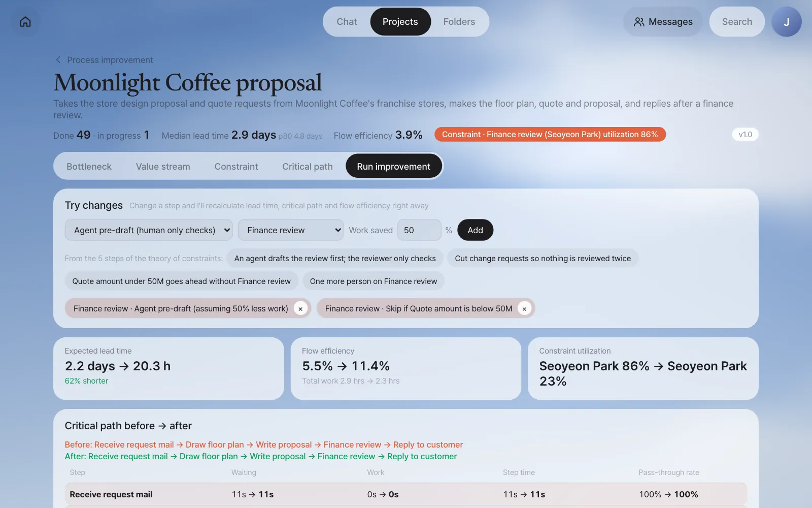Switch to the Folders tab
Image resolution: width=812 pixels, height=508 pixels.
459,22
